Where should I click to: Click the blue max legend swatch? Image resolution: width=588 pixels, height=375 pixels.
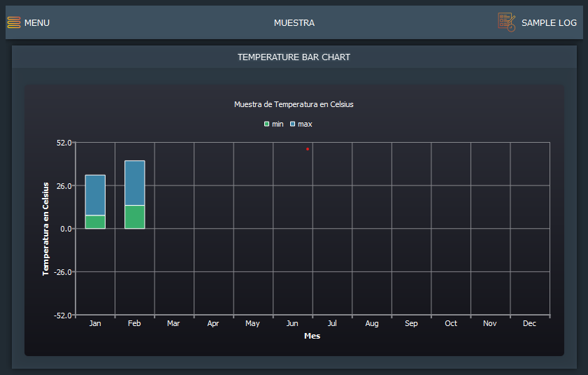[x=292, y=124]
